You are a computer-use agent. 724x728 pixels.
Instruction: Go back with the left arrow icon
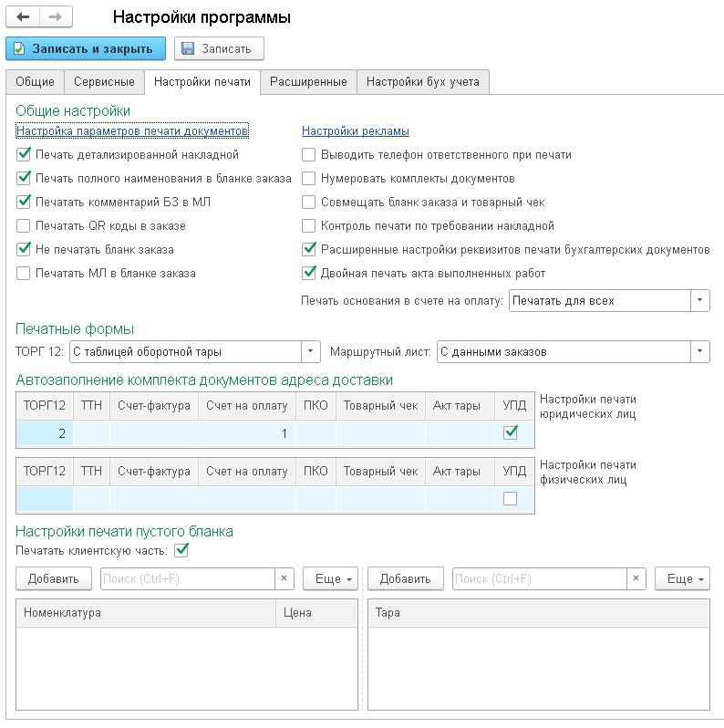tap(23, 17)
